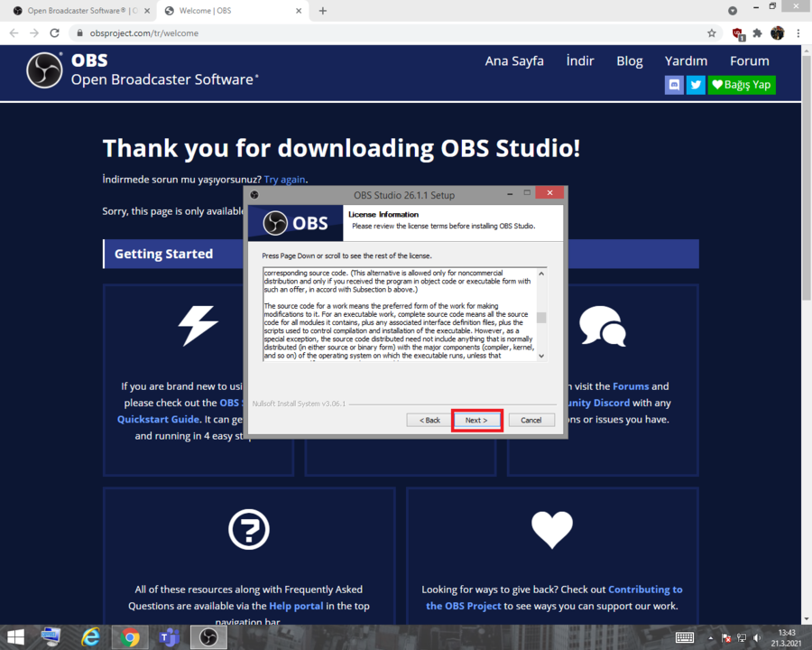Screen dimensions: 812x650
Task: Open the Help portal link
Action: (296, 606)
